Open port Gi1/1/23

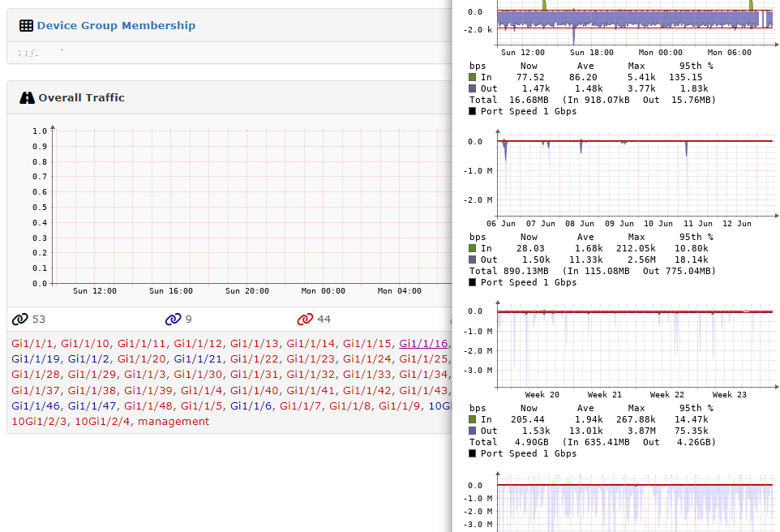point(311,358)
